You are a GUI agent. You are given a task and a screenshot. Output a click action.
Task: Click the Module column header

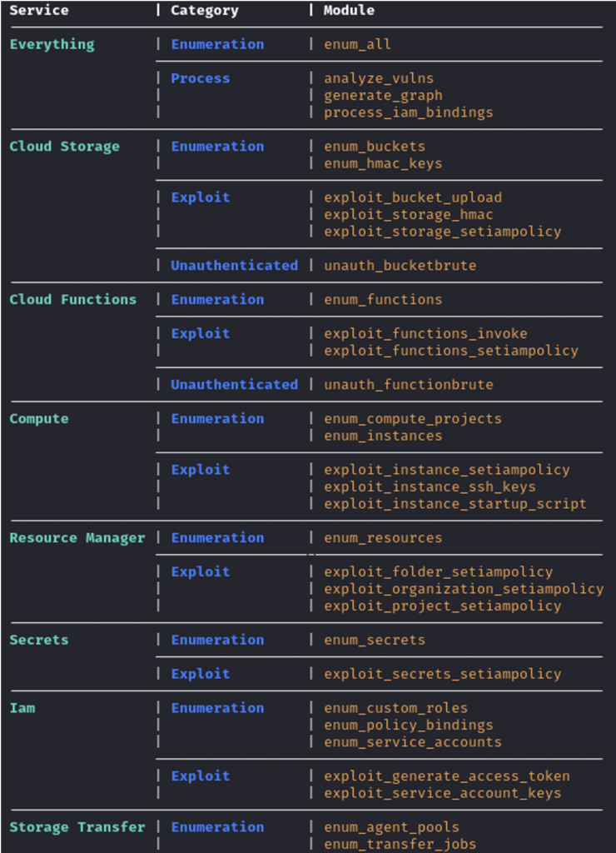tap(349, 11)
